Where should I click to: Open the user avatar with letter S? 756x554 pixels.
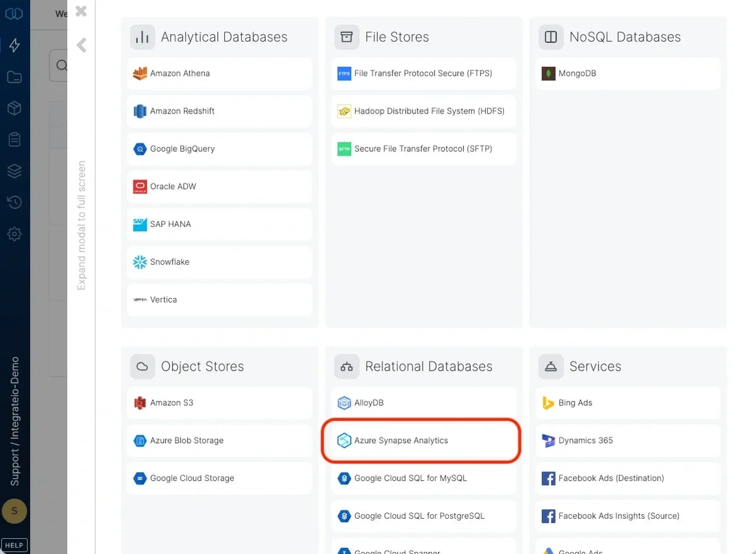pos(14,511)
